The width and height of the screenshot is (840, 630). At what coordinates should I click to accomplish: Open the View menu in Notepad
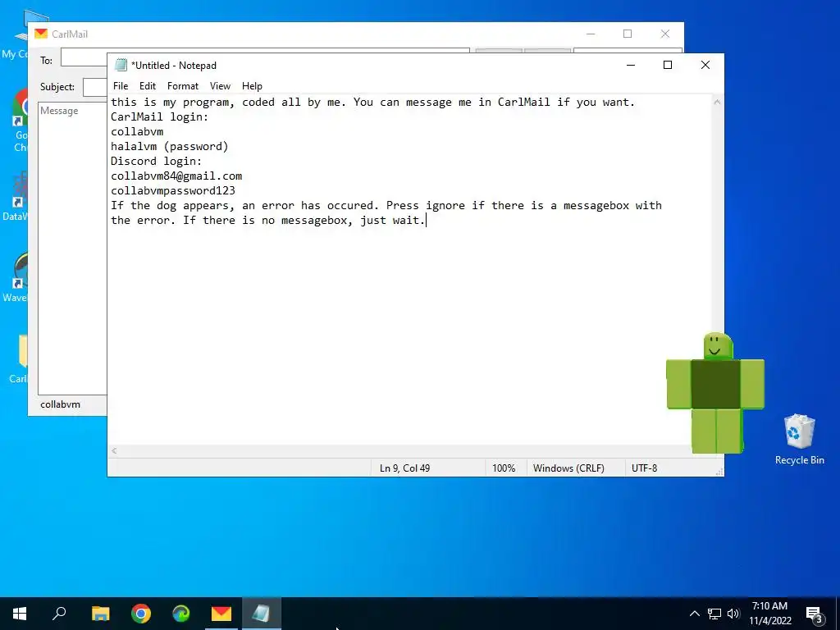click(220, 85)
